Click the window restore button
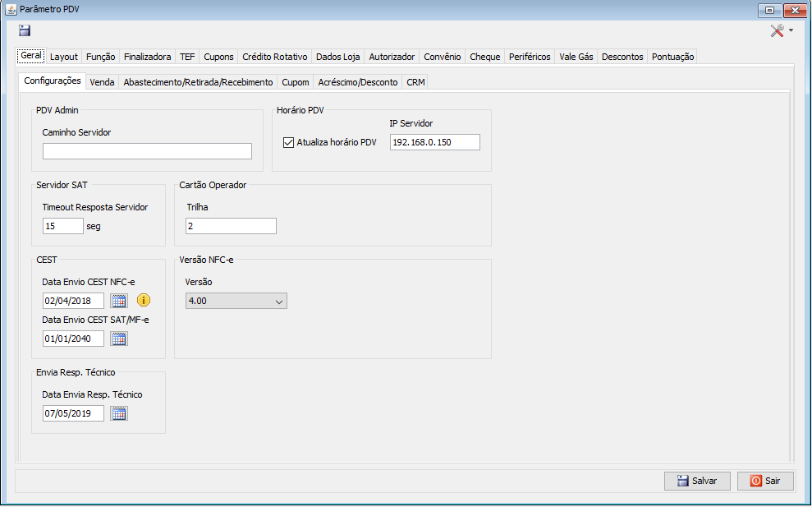The height and width of the screenshot is (507, 812). (770, 10)
